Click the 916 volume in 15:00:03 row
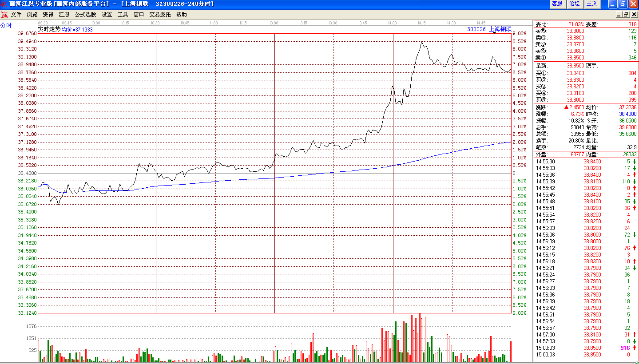This screenshot has height=364, width=639. pyautogui.click(x=626, y=348)
